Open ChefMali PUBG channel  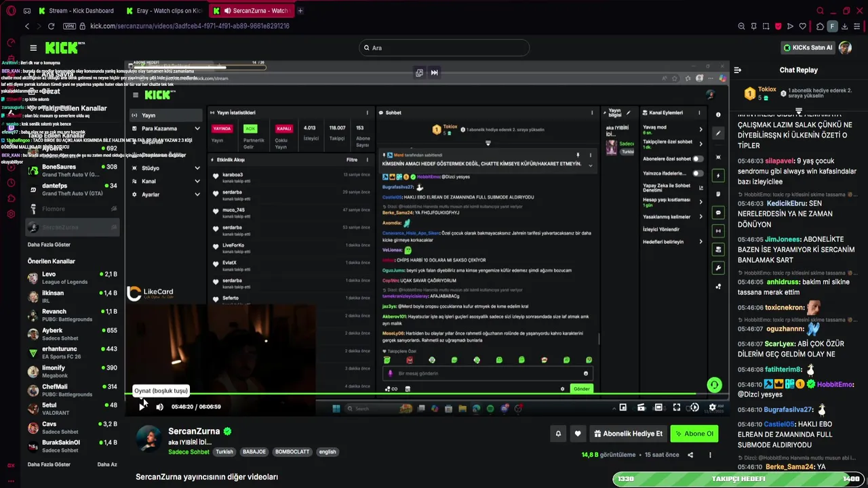[x=73, y=390]
